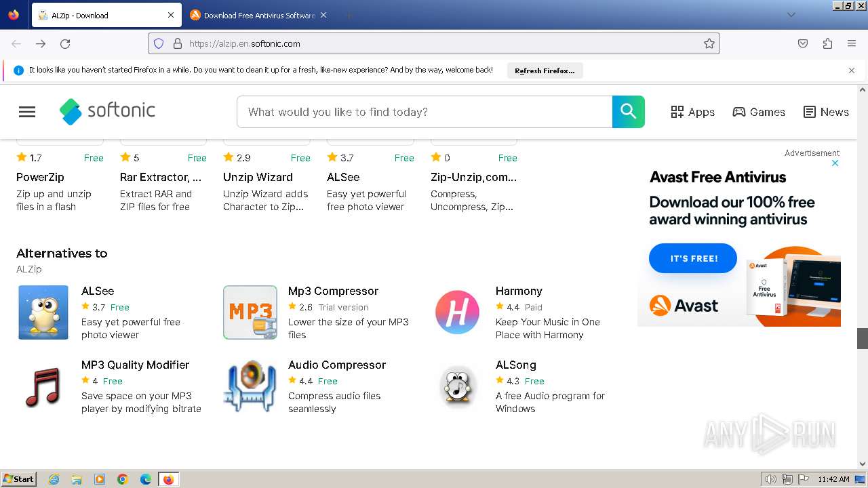The width and height of the screenshot is (868, 488).
Task: Click the ALSong app icon
Action: (x=457, y=386)
